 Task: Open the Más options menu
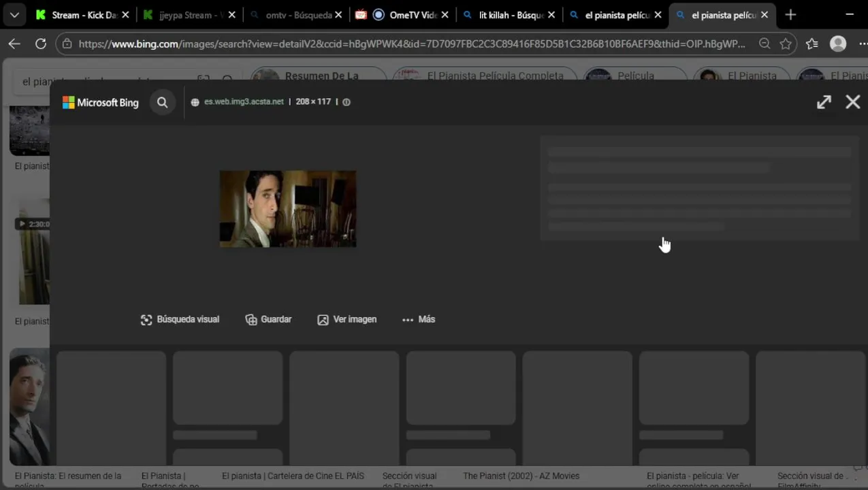(x=419, y=319)
